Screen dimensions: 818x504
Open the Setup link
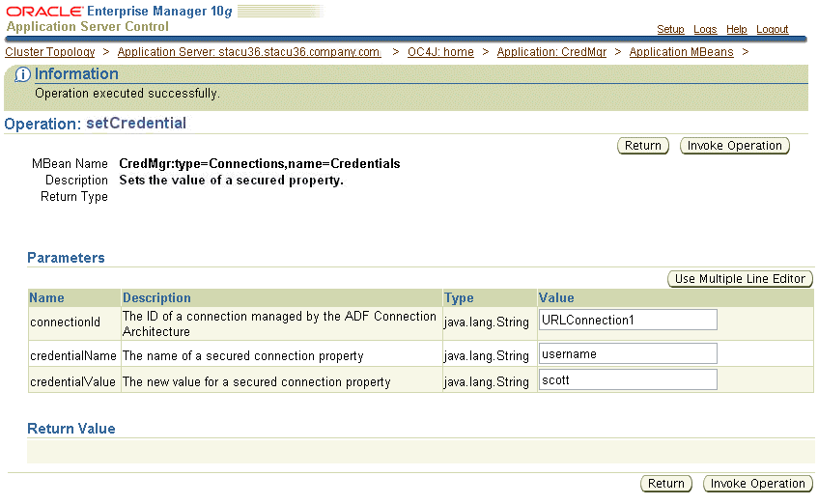pos(670,29)
